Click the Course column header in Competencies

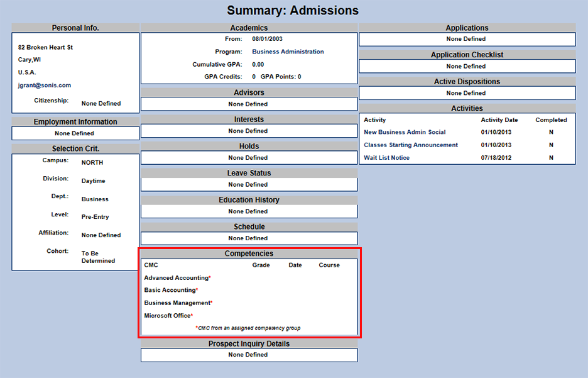pyautogui.click(x=329, y=265)
